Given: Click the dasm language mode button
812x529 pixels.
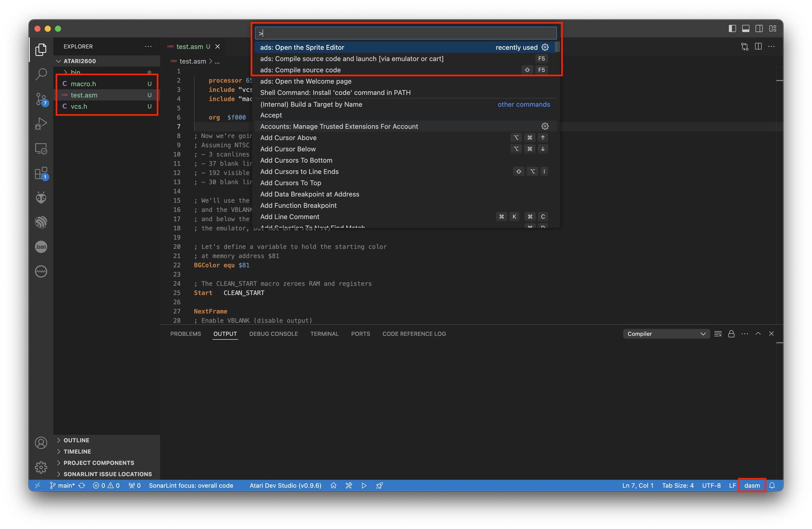Looking at the screenshot, I should [x=752, y=485].
